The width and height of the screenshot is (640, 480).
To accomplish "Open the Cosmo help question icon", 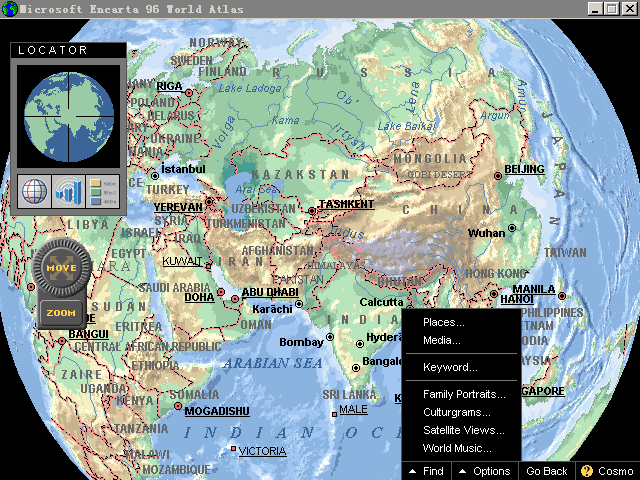I will (x=587, y=471).
